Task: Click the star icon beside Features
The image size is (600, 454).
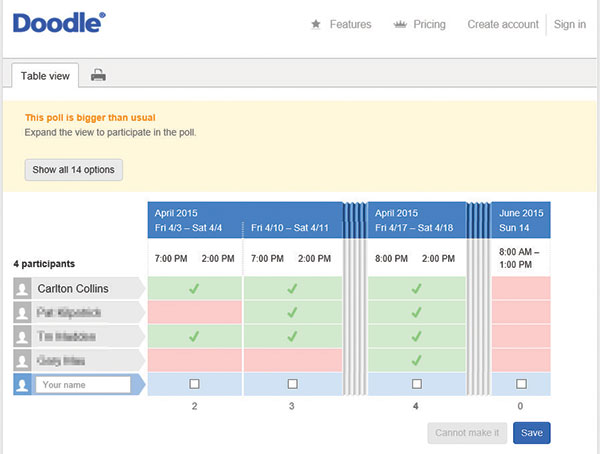Action: coord(316,24)
